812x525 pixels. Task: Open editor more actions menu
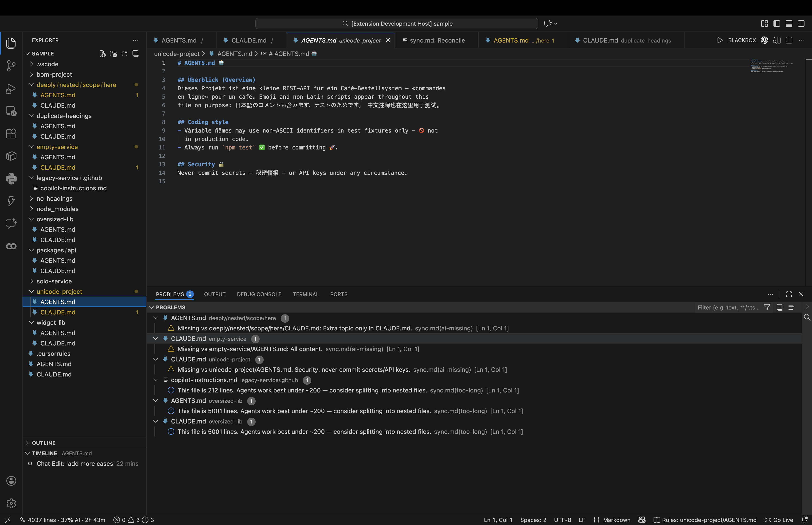[801, 40]
